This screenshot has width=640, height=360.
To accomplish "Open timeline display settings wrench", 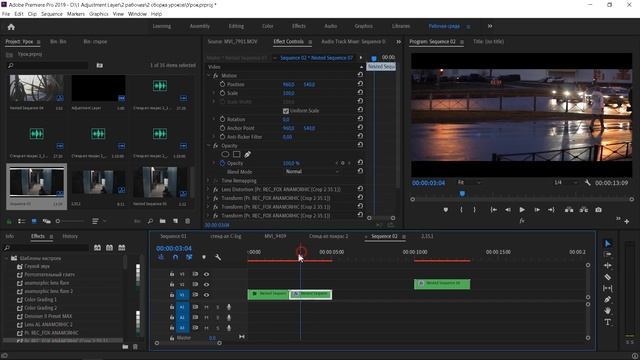I will point(218,257).
